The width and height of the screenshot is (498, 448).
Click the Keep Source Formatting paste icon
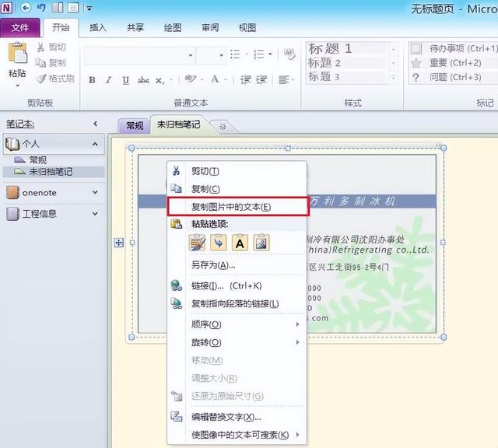(197, 243)
